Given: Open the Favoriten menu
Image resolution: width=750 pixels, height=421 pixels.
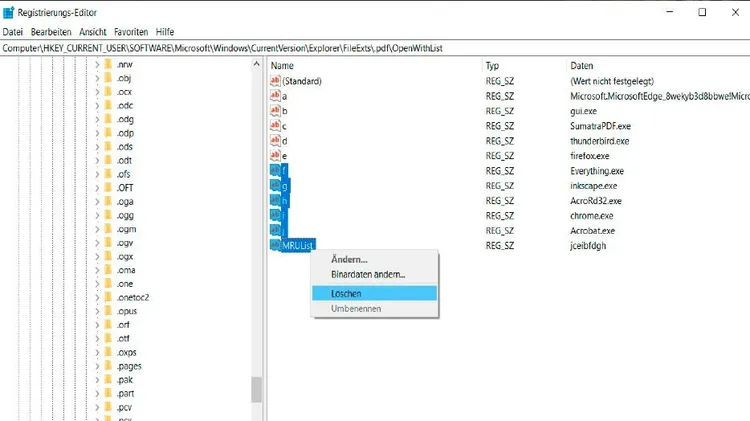Looking at the screenshot, I should (x=131, y=32).
